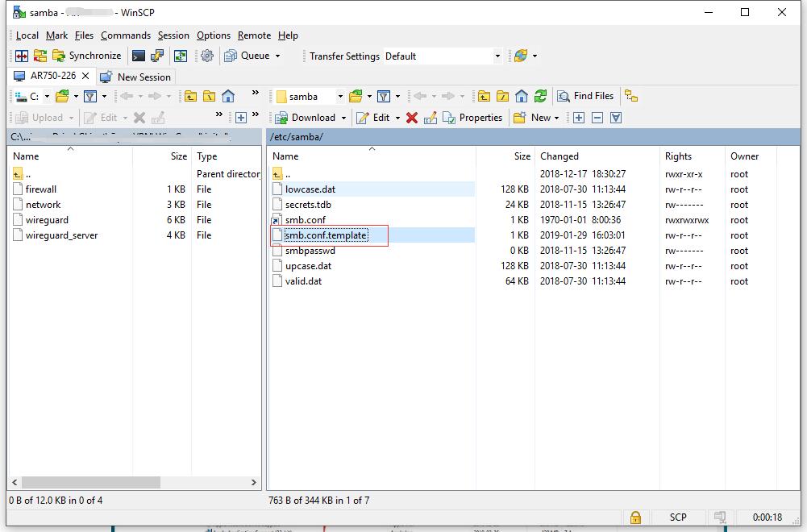Click the local panel horizontal scrollbar
The image size is (807, 532).
(x=93, y=482)
